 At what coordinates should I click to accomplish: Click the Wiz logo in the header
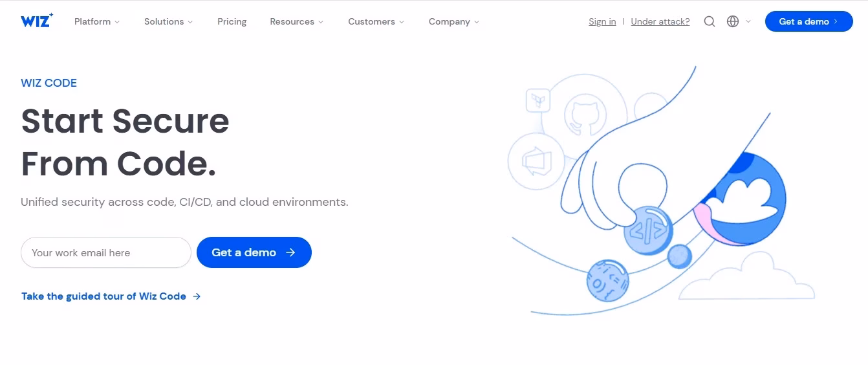click(x=37, y=21)
